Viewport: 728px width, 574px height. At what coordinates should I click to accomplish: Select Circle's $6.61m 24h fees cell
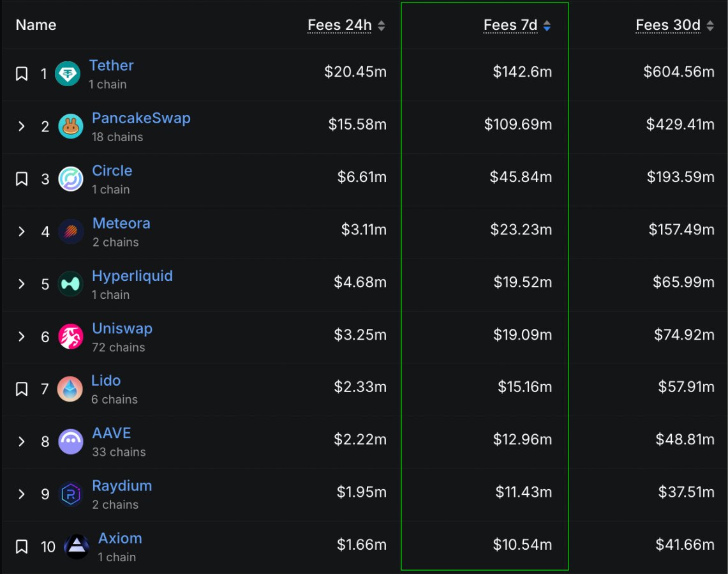pyautogui.click(x=362, y=177)
